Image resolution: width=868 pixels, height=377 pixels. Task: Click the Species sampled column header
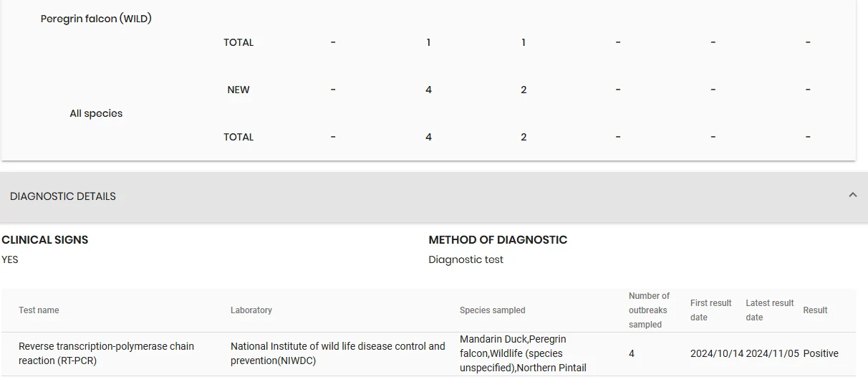click(493, 310)
